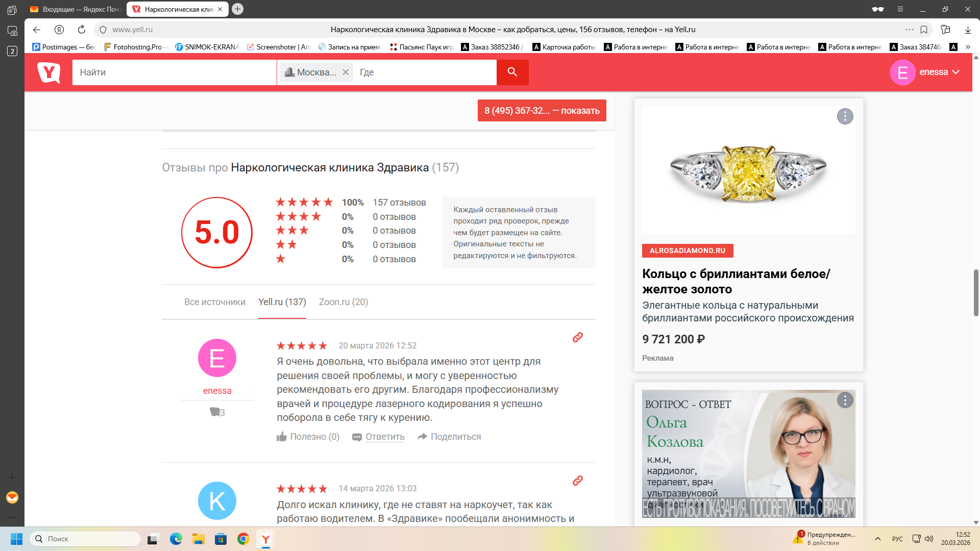The width and height of the screenshot is (980, 551).
Task: Show the full clinic phone number
Action: [x=542, y=111]
